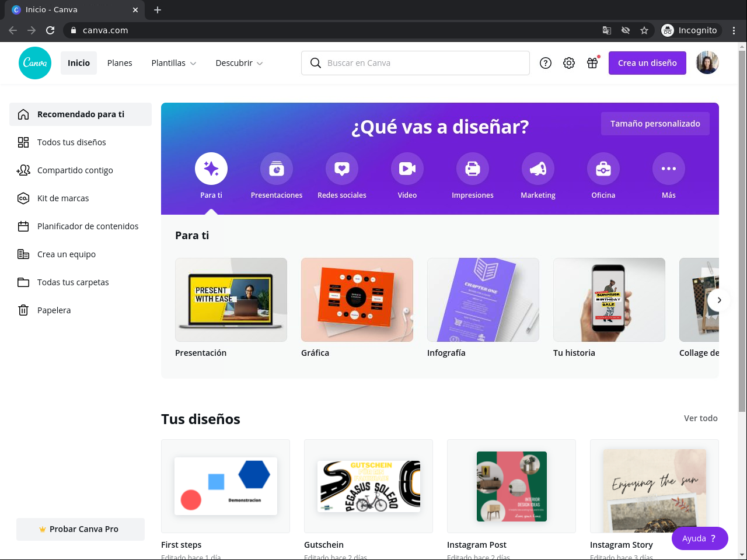Select the Video camera icon
This screenshot has height=560, width=747.
(407, 169)
